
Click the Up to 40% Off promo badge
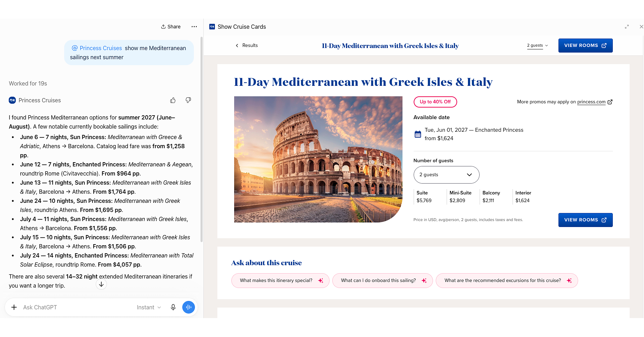click(435, 102)
